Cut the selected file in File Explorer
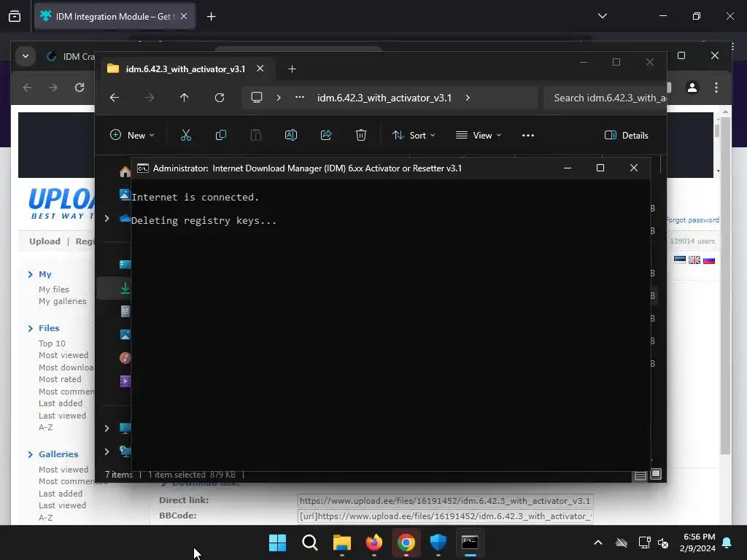Screen dimensions: 747x560 click(186, 135)
